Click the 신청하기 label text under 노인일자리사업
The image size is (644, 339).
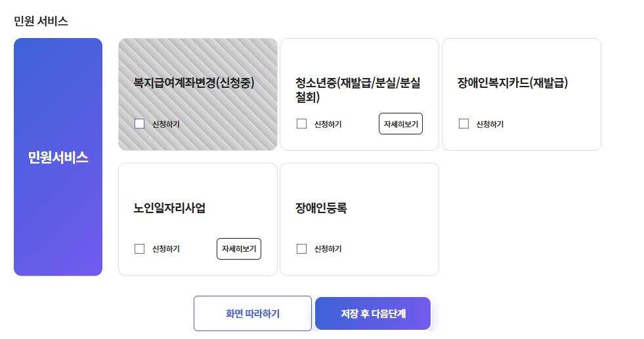pos(166,249)
